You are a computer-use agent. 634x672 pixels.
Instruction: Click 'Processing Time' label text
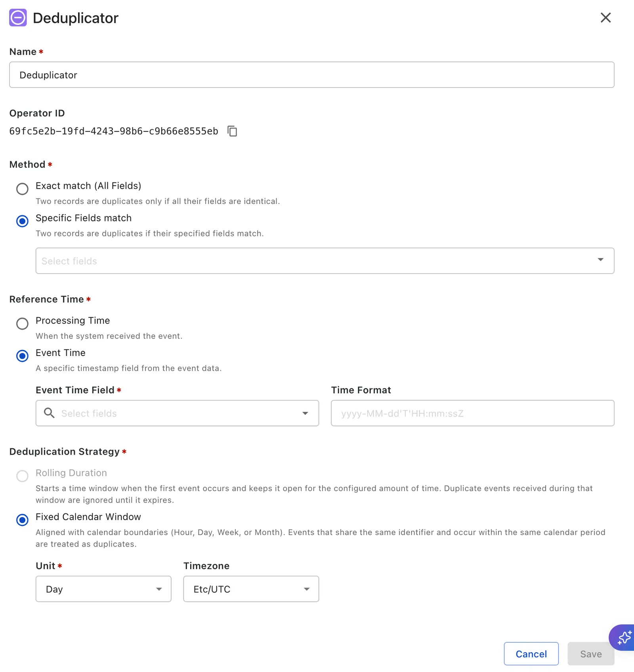(73, 320)
